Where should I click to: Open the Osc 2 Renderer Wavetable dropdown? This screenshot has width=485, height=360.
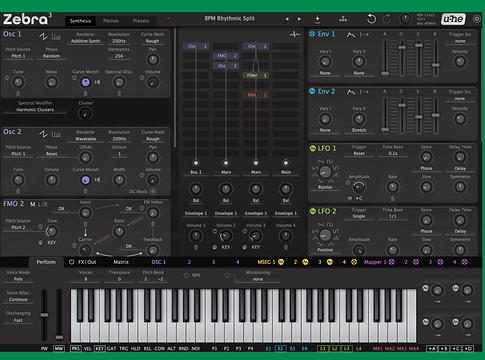(85, 139)
